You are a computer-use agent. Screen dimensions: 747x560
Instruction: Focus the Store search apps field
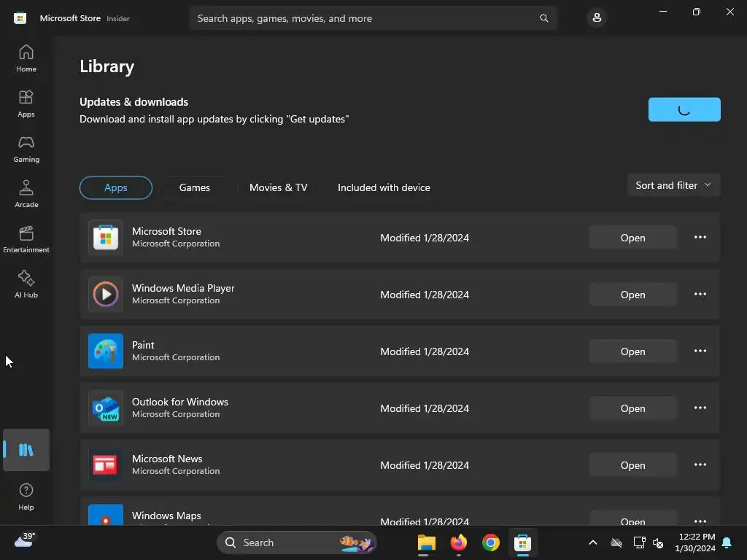tap(373, 18)
